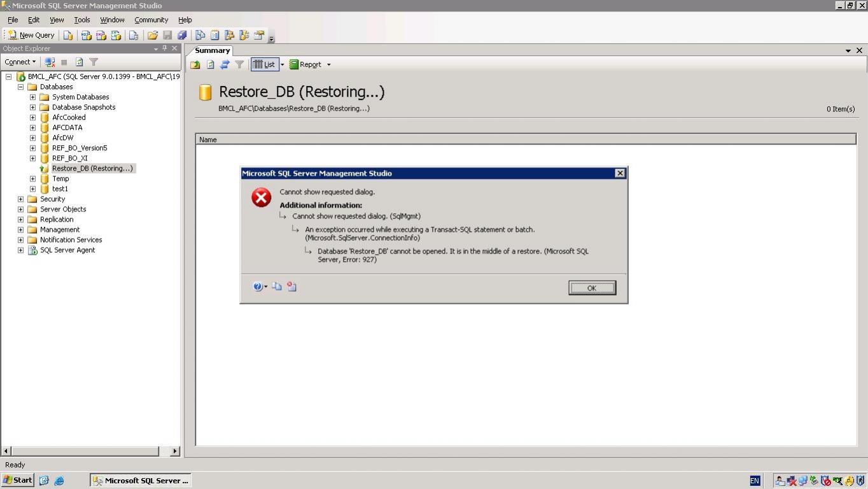The width and height of the screenshot is (868, 489).
Task: Expand the REF_BO_XI database
Action: pyautogui.click(x=32, y=158)
